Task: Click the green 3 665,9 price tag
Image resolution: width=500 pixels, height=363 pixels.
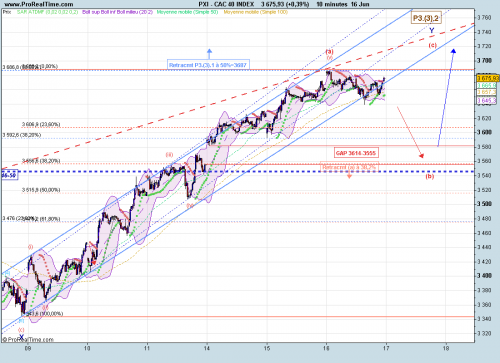Action: (x=487, y=85)
